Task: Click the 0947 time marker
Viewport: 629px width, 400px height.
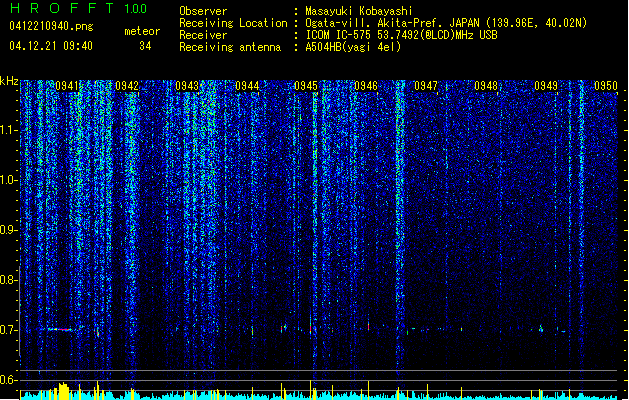Action: point(426,86)
